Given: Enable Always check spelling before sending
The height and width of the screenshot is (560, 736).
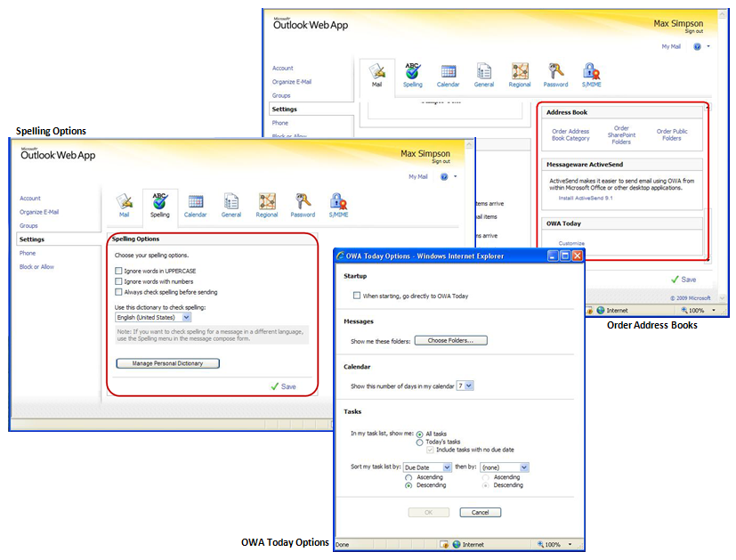Looking at the screenshot, I should click(118, 292).
